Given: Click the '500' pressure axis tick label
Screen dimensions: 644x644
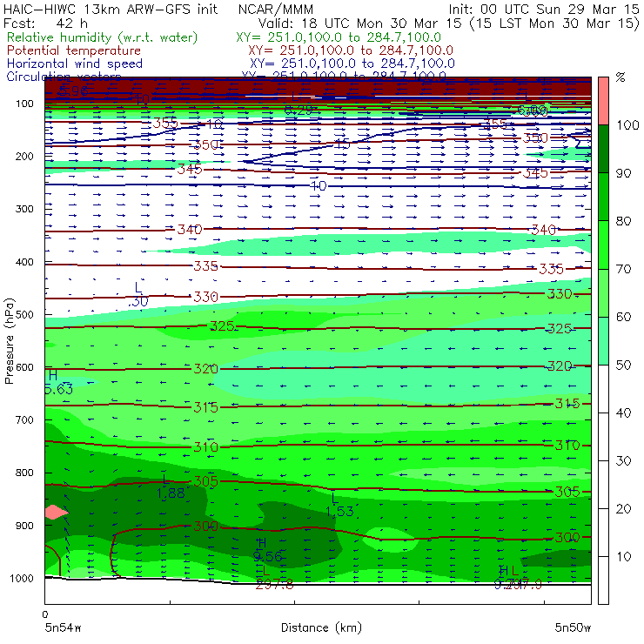Looking at the screenshot, I should click(24, 315).
